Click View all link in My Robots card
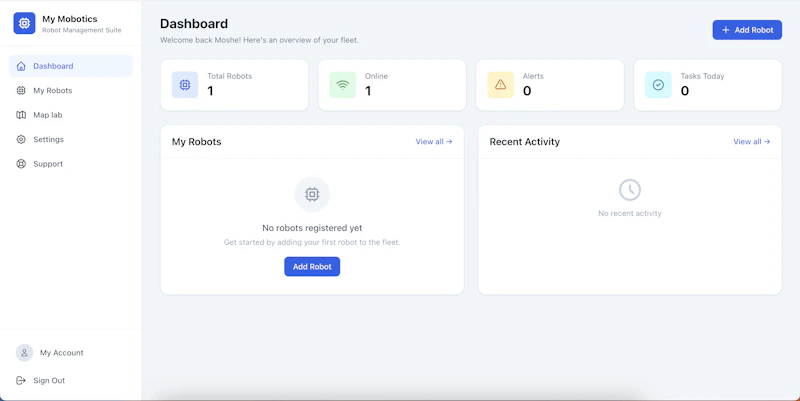The height and width of the screenshot is (401, 800). pos(434,142)
